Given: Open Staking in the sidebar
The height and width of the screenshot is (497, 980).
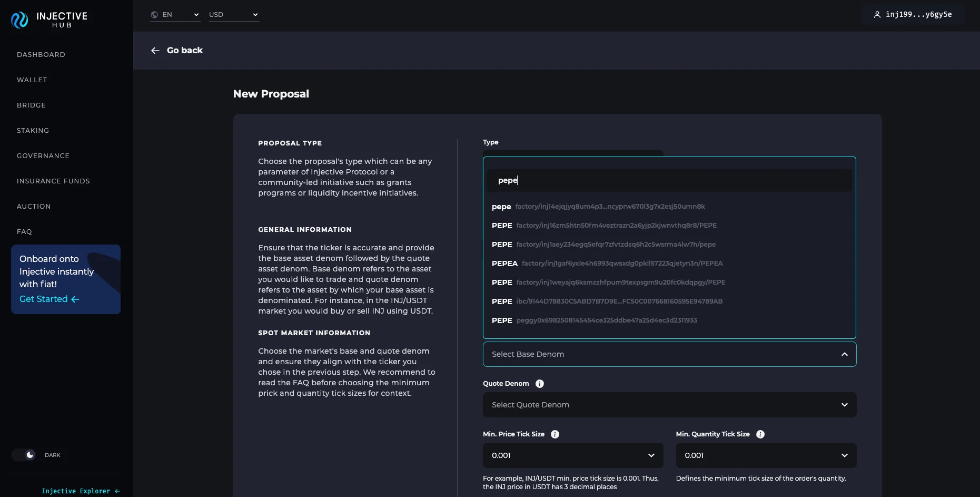Looking at the screenshot, I should pyautogui.click(x=33, y=131).
